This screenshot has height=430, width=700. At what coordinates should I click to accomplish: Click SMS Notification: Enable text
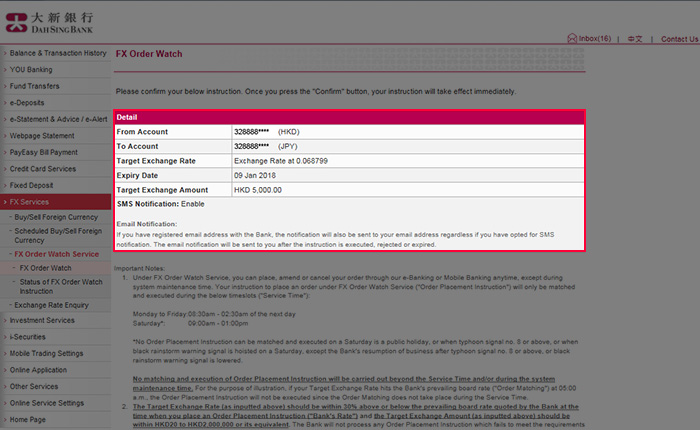(161, 204)
